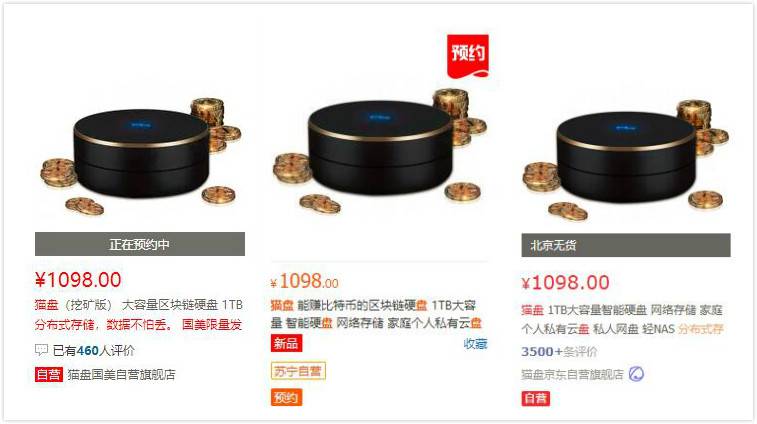Screen dimensions: 757x424
Task: Click the red 自营 tag under JD store
Action: (x=535, y=398)
